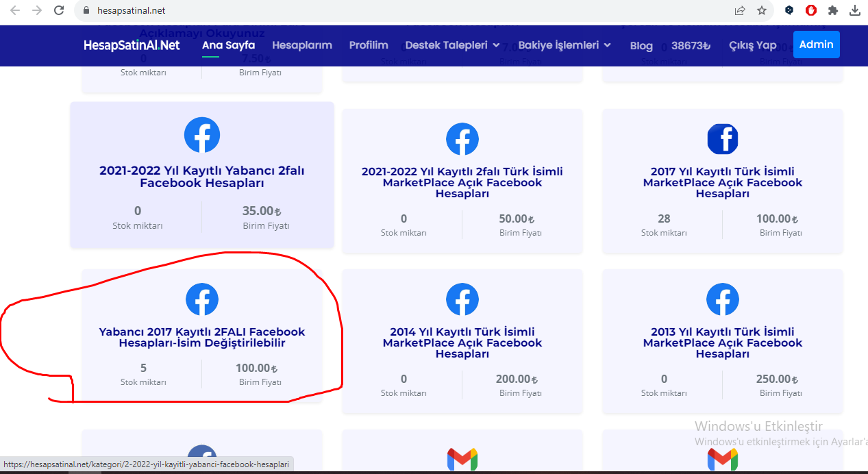The image size is (868, 474).
Task: Click the padlock site info icon
Action: click(x=86, y=11)
